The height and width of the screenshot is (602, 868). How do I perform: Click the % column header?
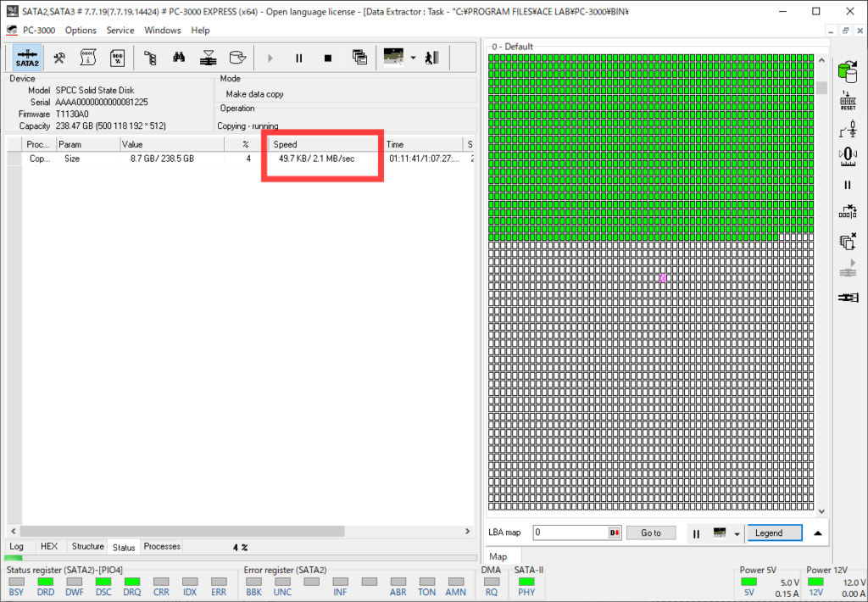point(246,144)
